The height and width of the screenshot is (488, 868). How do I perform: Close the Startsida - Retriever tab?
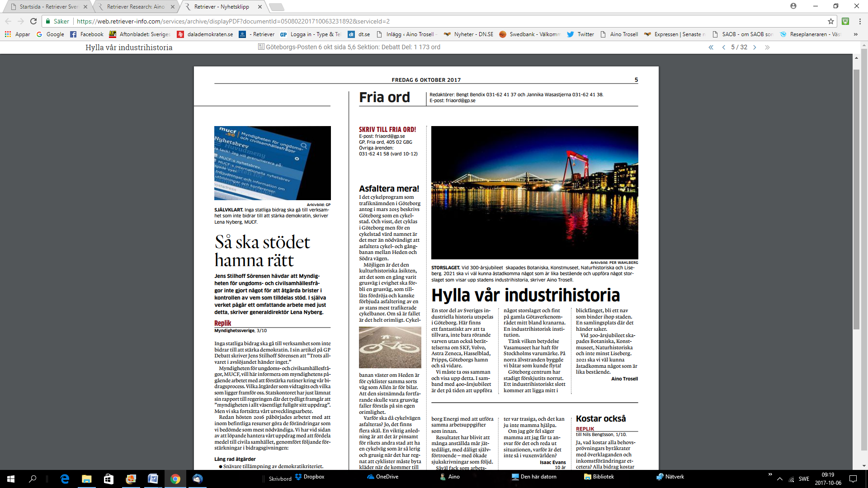85,7
